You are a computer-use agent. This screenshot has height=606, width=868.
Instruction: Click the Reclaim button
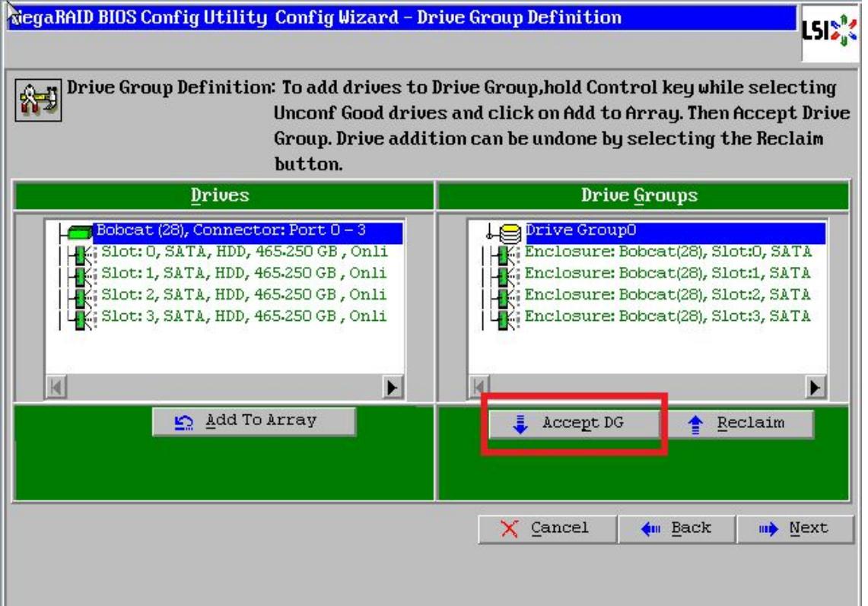(x=741, y=424)
